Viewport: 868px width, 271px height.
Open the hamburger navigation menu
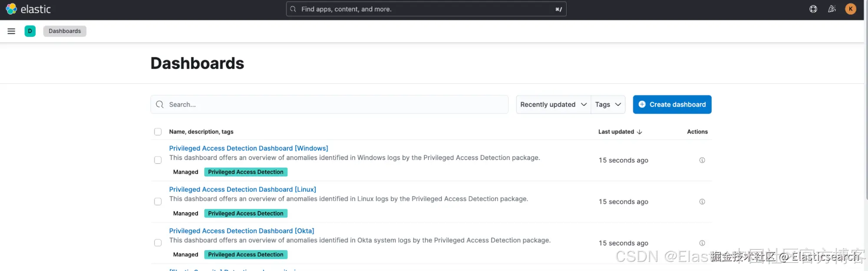point(11,31)
